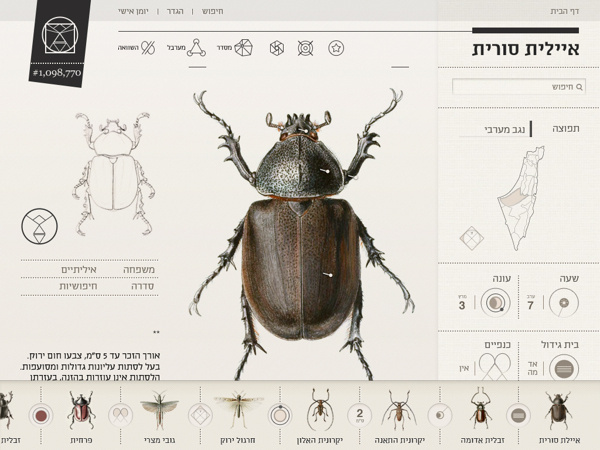600x450 pixels.
Task: Click the ring circle icon right of חרגול ירוק
Action: click(280, 415)
